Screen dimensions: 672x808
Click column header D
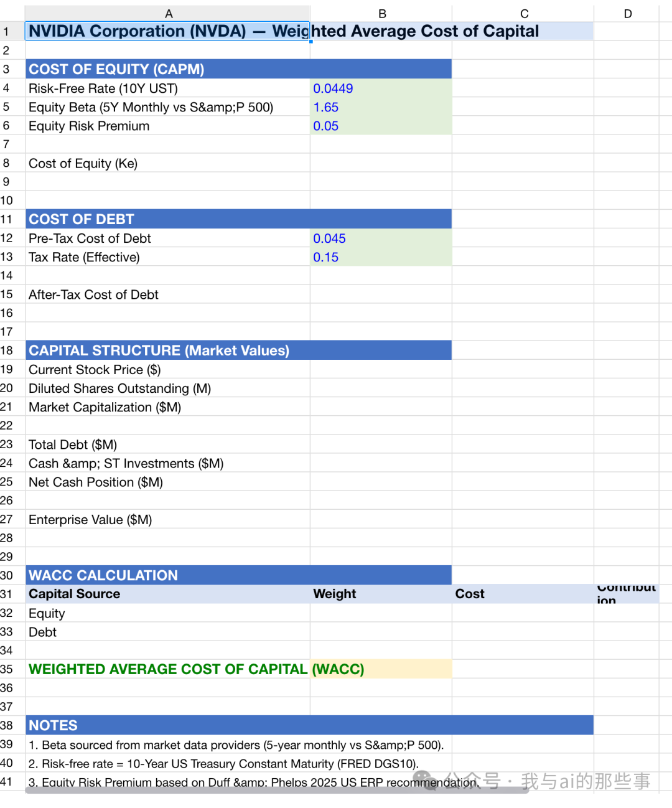coord(627,14)
